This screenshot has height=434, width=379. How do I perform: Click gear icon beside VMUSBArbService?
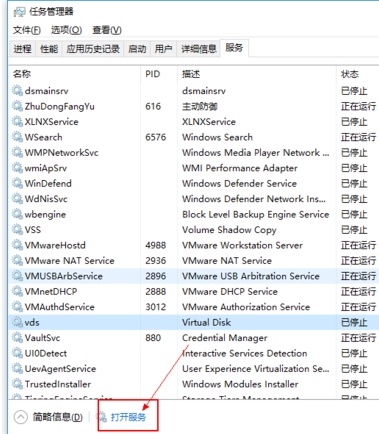coord(17,276)
